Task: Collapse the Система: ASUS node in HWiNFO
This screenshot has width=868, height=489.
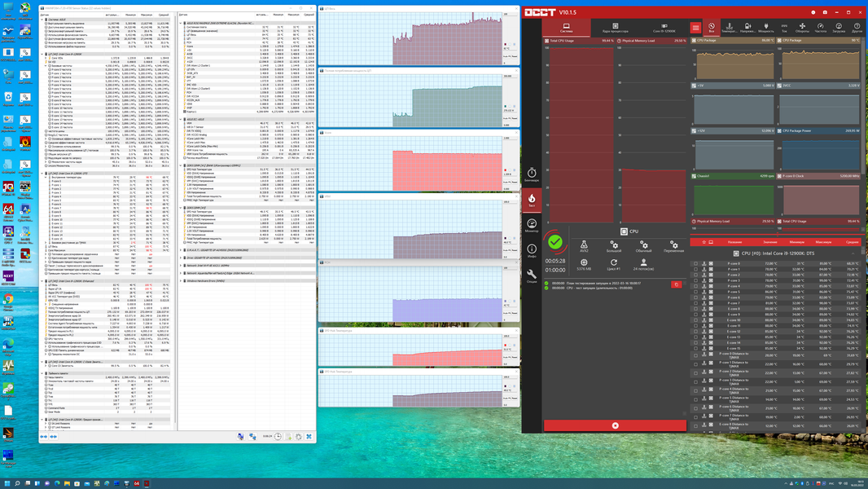Action: click(x=42, y=20)
